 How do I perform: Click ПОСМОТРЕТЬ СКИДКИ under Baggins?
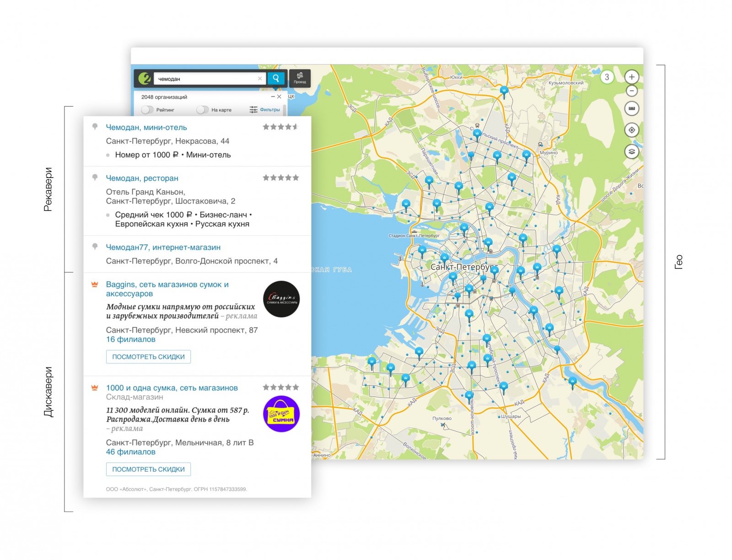(x=148, y=357)
